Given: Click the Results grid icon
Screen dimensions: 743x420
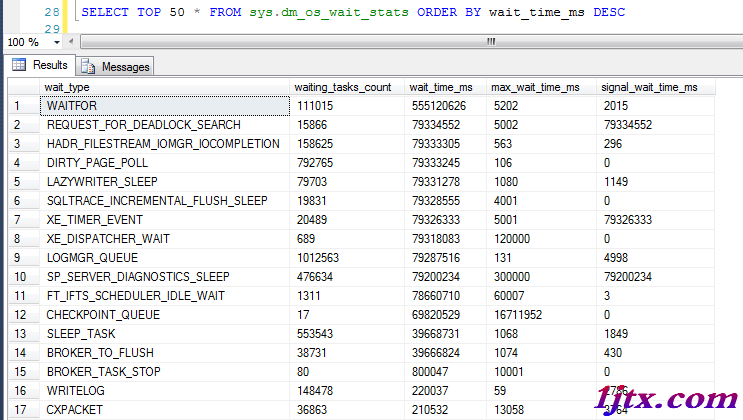Looking at the screenshot, I should click(19, 65).
